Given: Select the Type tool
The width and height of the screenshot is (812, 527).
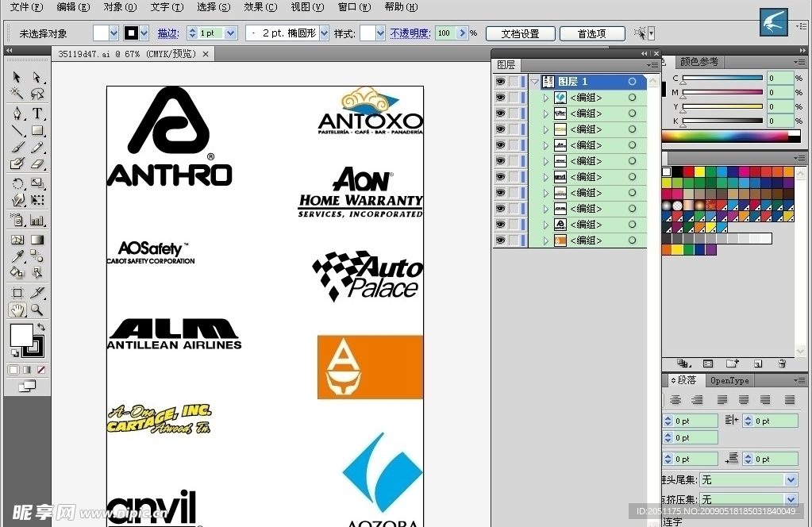Looking at the screenshot, I should point(37,113).
